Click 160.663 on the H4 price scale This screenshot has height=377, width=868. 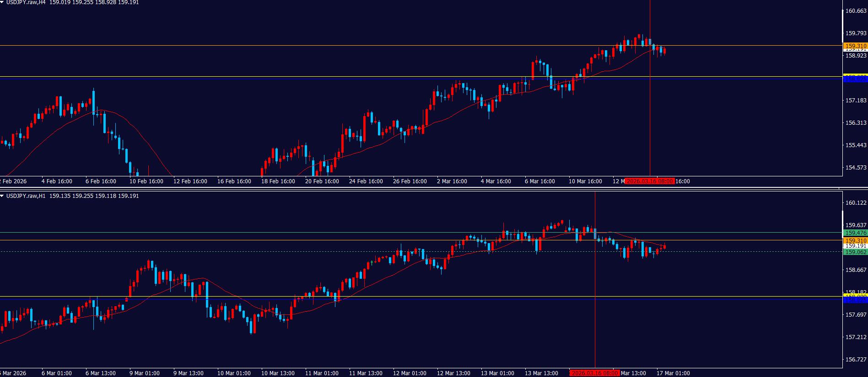point(855,11)
